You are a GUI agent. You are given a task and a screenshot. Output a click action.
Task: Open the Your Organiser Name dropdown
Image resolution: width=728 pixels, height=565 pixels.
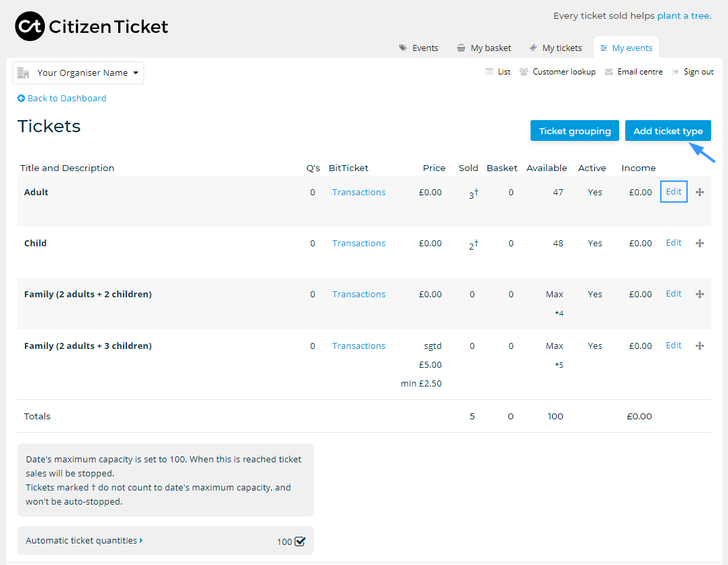(x=77, y=72)
